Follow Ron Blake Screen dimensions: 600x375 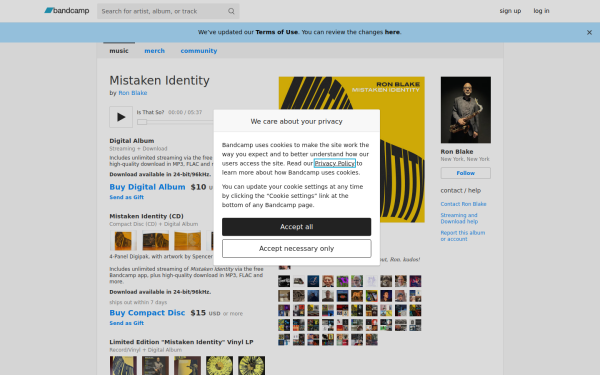click(466, 173)
